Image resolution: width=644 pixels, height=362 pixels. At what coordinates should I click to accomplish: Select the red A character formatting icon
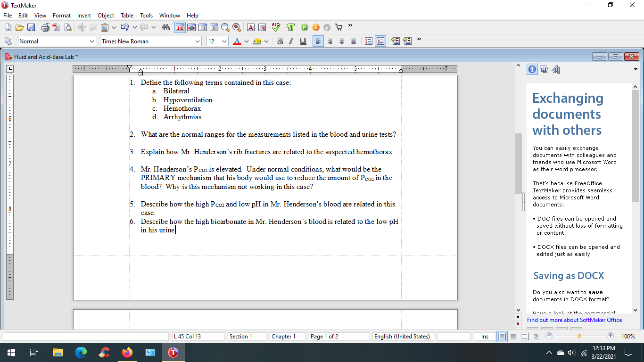[250, 27]
